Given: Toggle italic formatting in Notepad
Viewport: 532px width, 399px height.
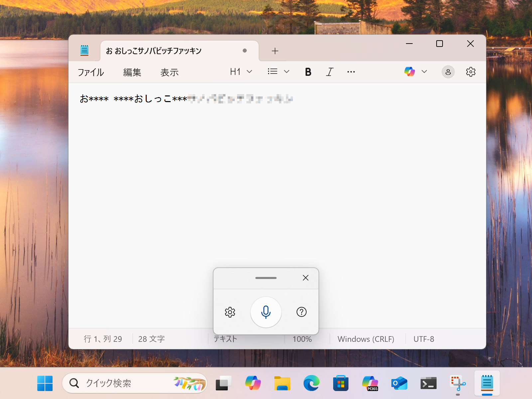Looking at the screenshot, I should point(329,71).
